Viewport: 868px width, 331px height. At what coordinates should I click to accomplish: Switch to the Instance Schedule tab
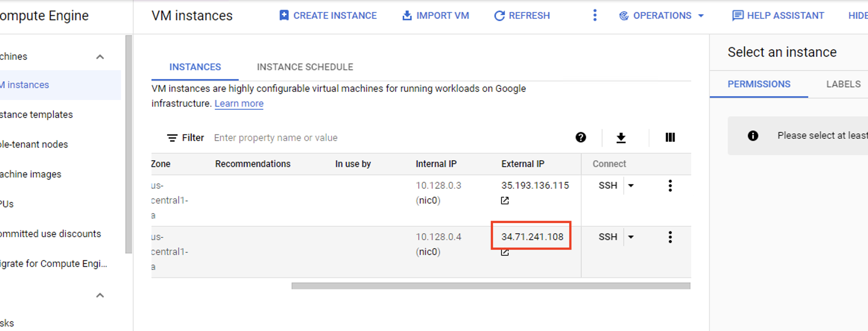[305, 67]
